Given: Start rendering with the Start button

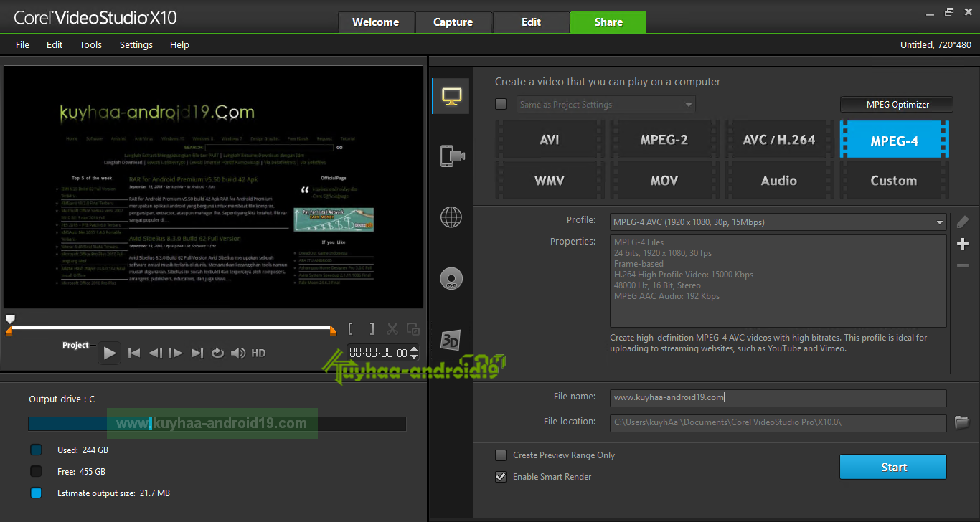Looking at the screenshot, I should [893, 467].
